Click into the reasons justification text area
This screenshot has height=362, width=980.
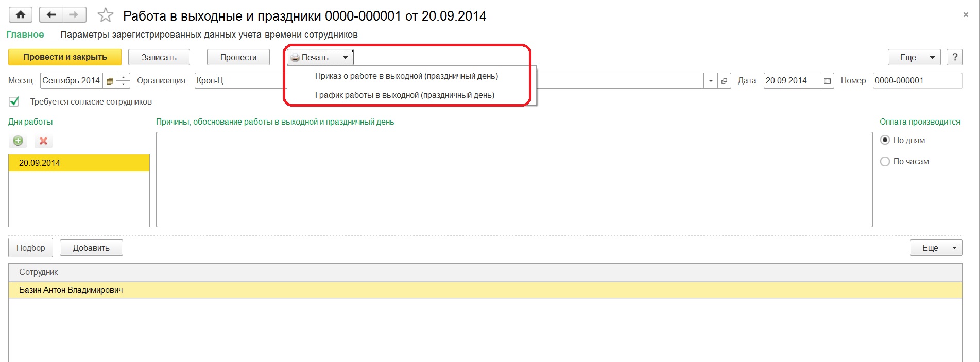point(514,179)
